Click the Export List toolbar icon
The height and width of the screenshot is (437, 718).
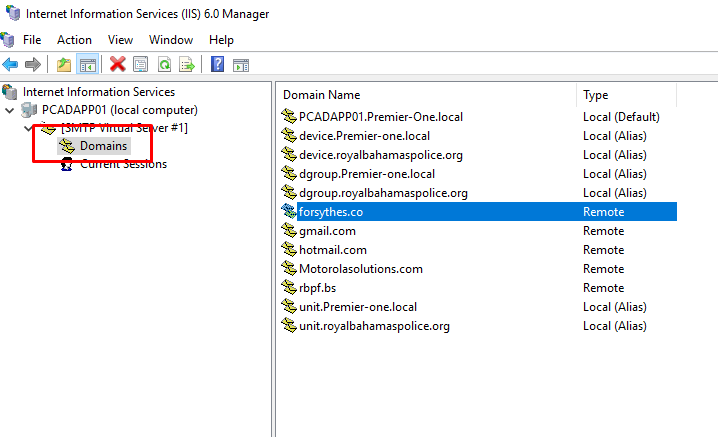[187, 65]
